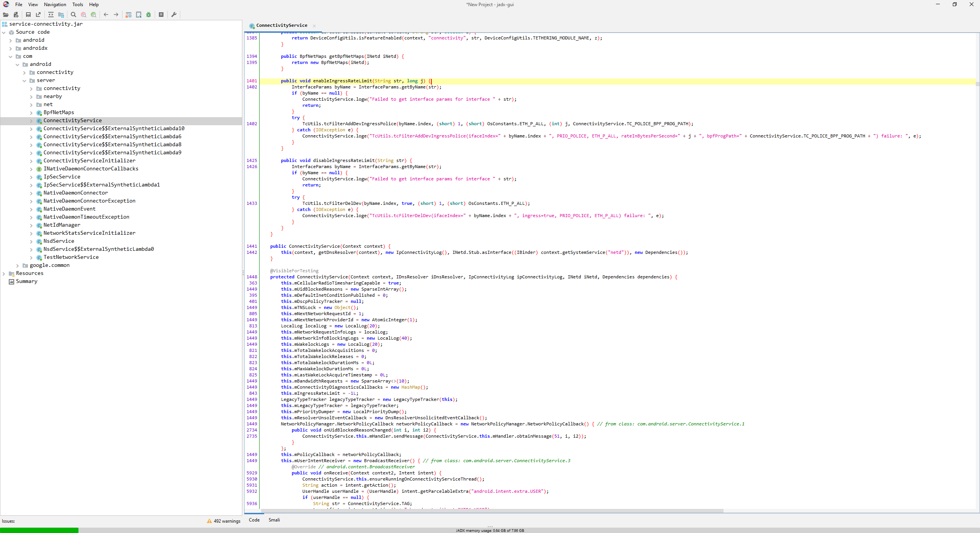Click the green progress bar at bottom left
Image resolution: width=980 pixels, height=533 pixels.
pyautogui.click(x=38, y=530)
